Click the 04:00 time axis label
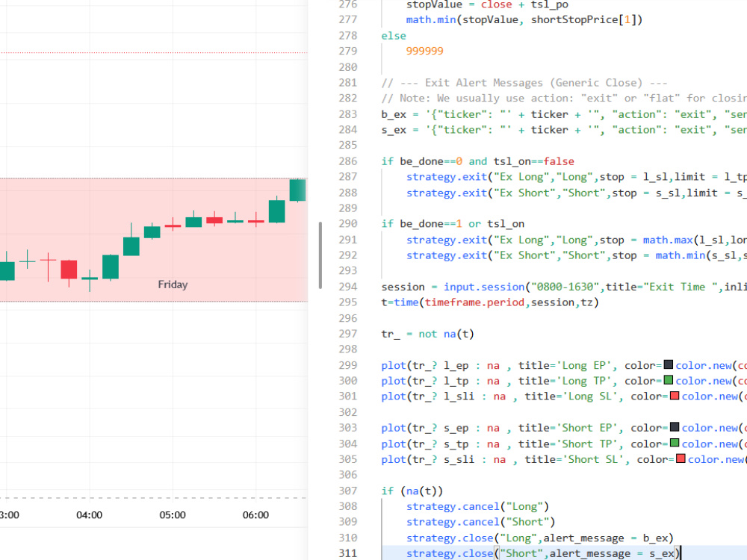This screenshot has height=560, width=747. (89, 514)
